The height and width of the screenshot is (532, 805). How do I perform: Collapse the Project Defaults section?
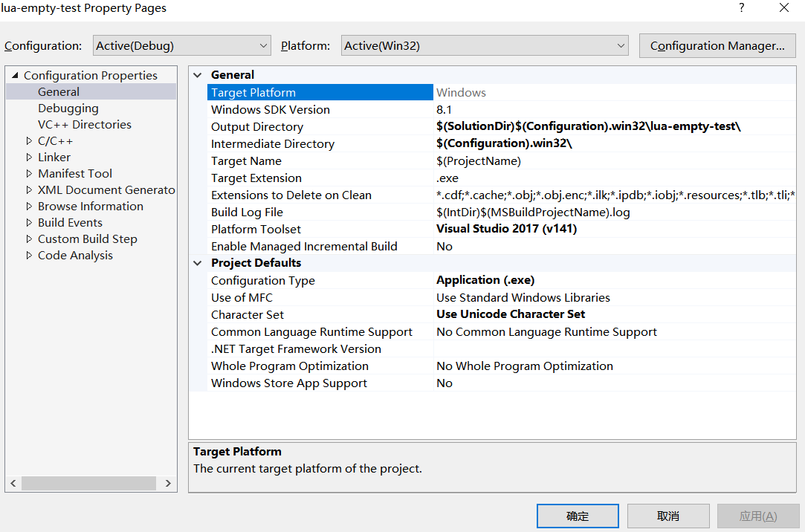198,263
